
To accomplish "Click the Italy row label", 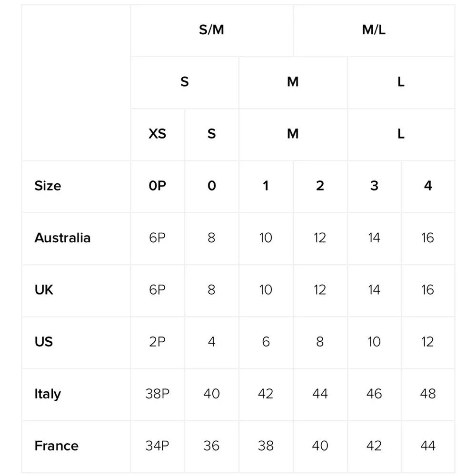I will pos(48,394).
